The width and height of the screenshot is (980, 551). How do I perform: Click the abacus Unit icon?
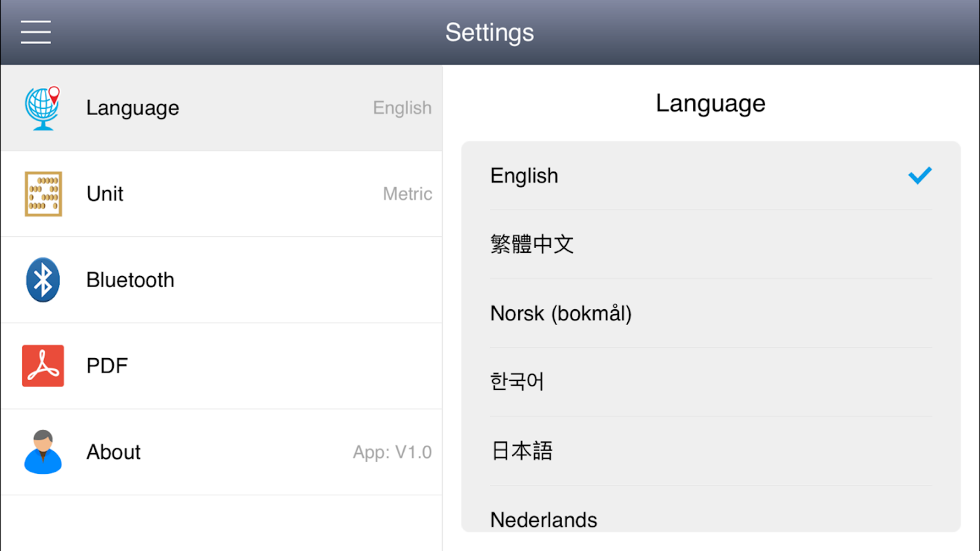point(43,194)
